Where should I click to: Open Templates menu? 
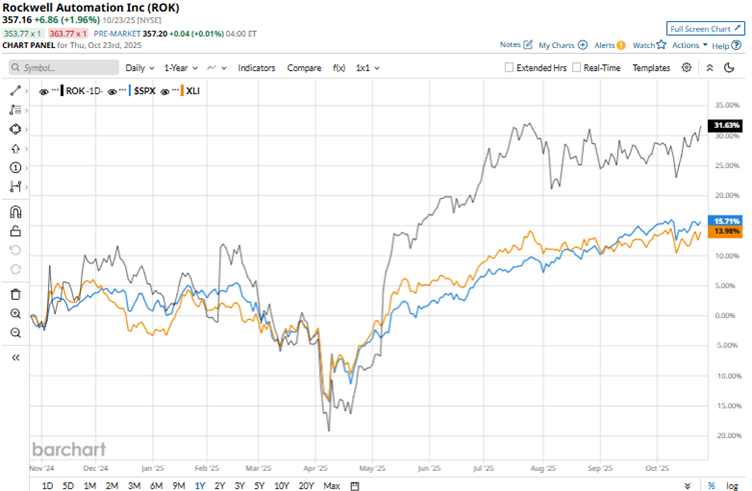click(651, 68)
